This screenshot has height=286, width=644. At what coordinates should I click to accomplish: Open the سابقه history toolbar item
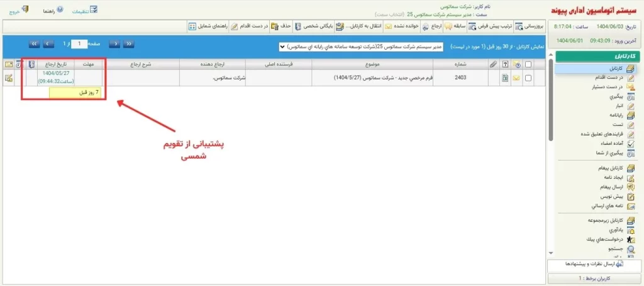pos(455,26)
